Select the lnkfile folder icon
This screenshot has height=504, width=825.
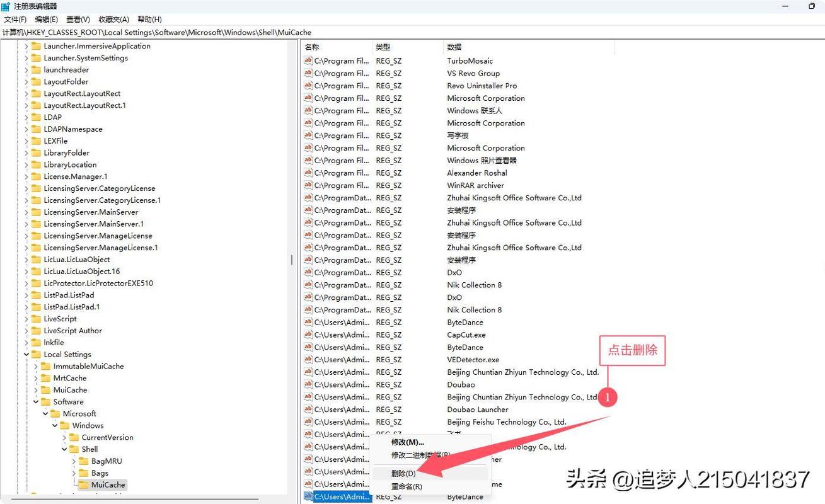point(36,343)
